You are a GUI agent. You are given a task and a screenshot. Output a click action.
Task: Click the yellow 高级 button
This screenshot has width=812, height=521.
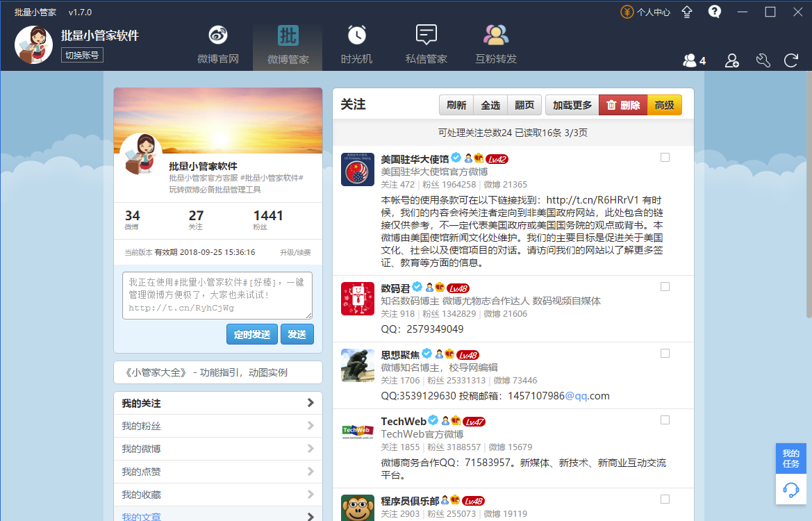pyautogui.click(x=665, y=105)
